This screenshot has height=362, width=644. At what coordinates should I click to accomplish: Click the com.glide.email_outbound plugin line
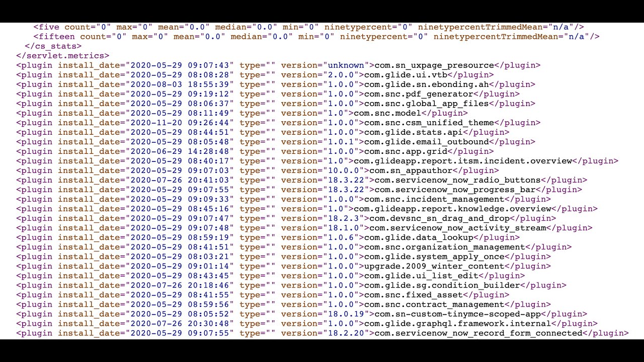coord(425,142)
